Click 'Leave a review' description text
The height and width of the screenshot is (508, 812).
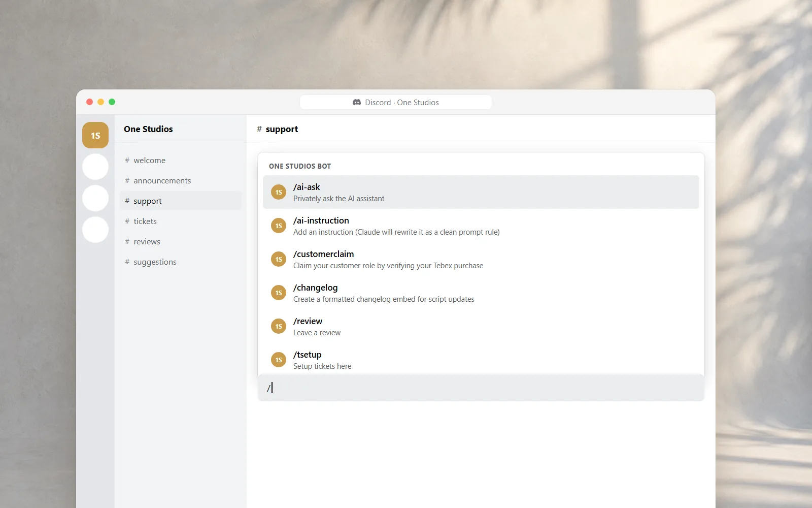[317, 333]
